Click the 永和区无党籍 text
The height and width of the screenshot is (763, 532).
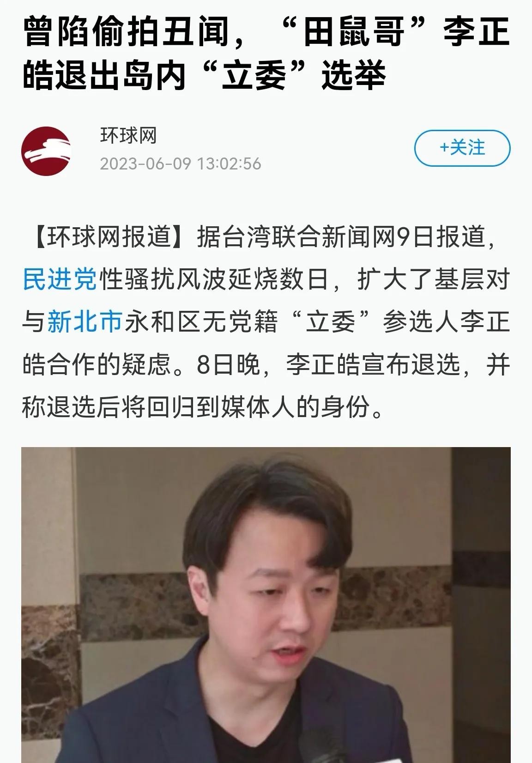199,322
